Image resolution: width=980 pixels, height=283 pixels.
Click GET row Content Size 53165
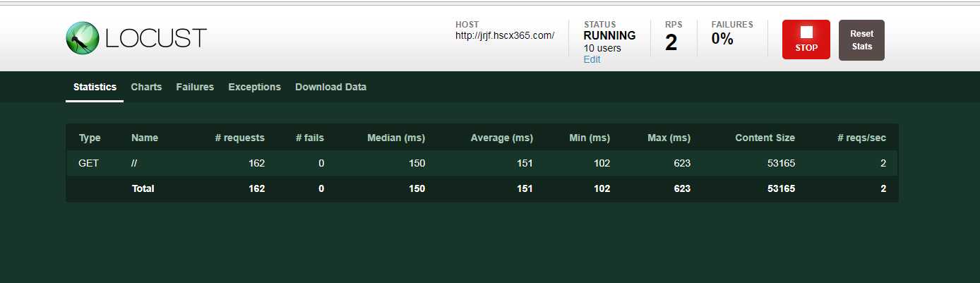[x=781, y=163]
